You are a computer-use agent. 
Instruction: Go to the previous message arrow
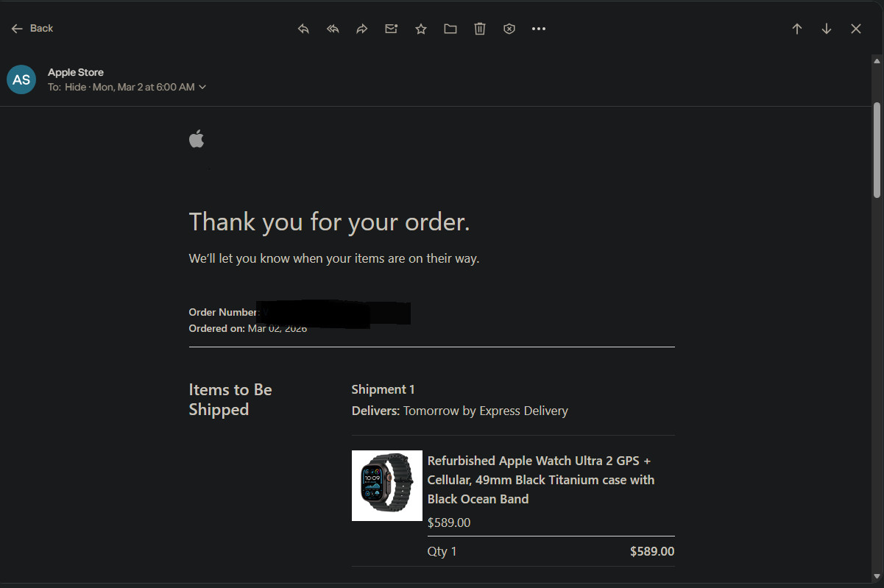[x=797, y=29]
